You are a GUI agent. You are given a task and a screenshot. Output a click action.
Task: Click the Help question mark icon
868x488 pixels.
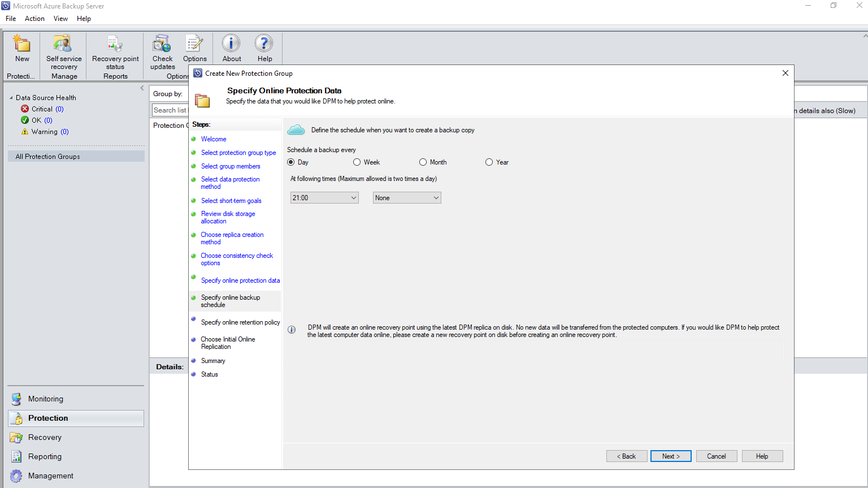(264, 44)
